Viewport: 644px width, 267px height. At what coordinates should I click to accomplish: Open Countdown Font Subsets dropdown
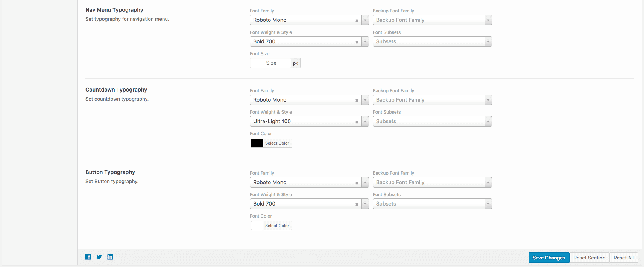[x=432, y=121]
